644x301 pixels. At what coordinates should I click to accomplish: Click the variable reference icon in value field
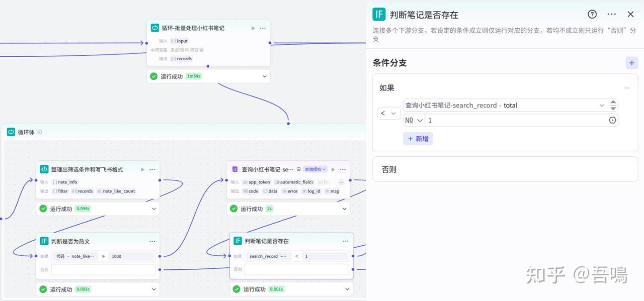pos(612,121)
